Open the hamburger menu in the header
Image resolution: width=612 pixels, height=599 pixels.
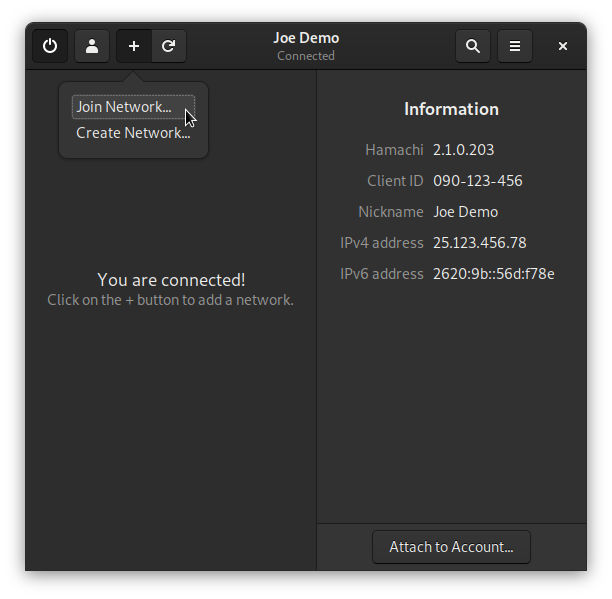pyautogui.click(x=515, y=46)
